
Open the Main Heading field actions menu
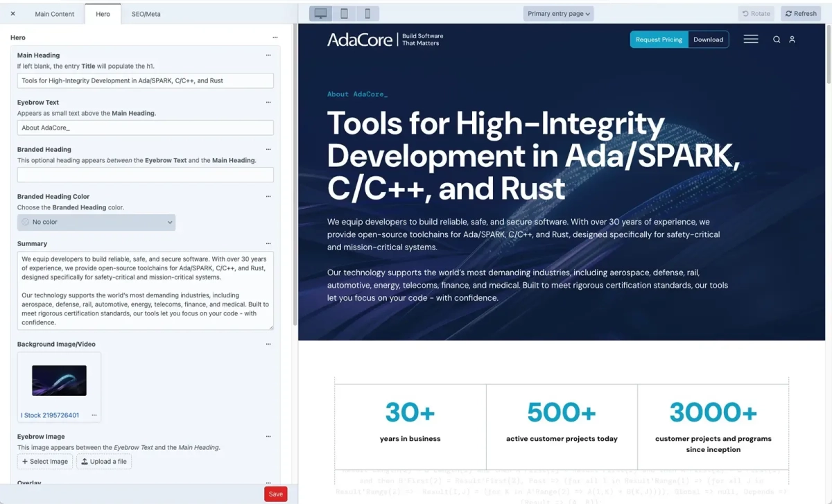coord(268,55)
